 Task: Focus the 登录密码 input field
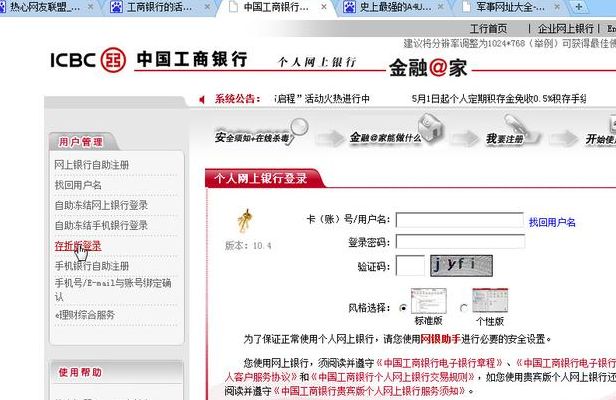pos(460,242)
